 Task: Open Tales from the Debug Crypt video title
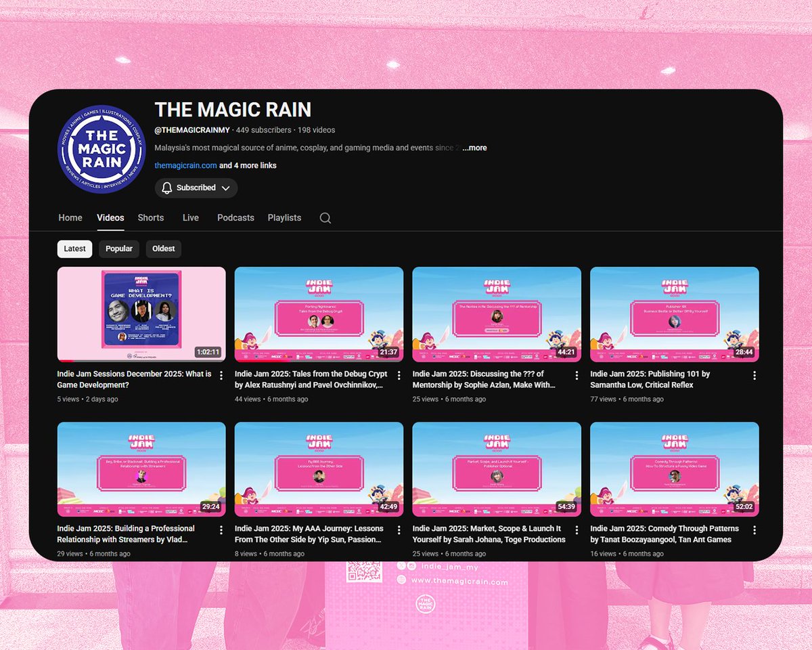(311, 379)
